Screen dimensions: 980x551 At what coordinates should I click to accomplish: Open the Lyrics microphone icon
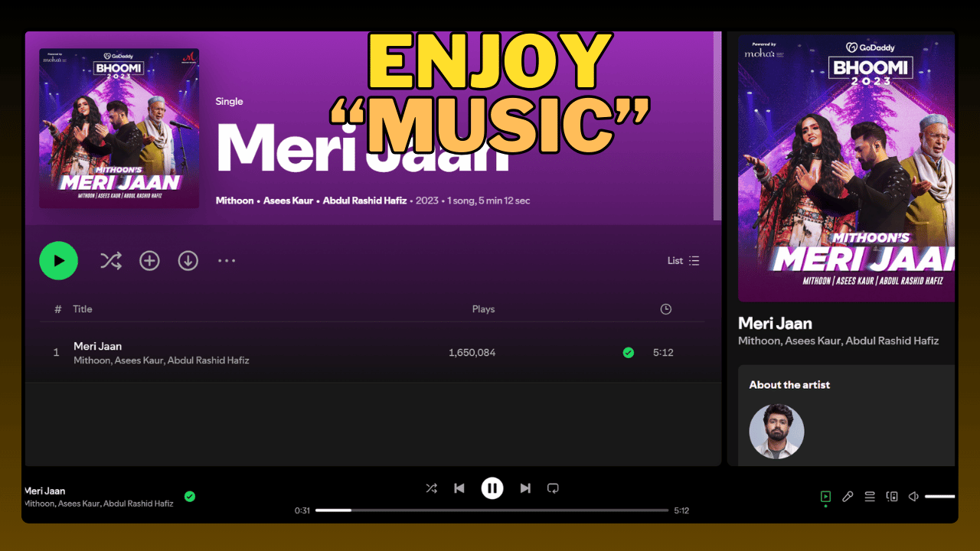(x=848, y=497)
